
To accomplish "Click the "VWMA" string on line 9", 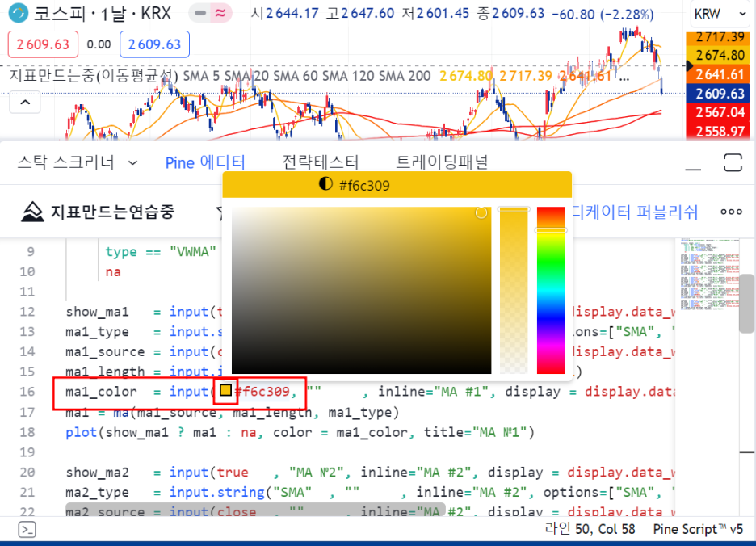I will (x=193, y=252).
